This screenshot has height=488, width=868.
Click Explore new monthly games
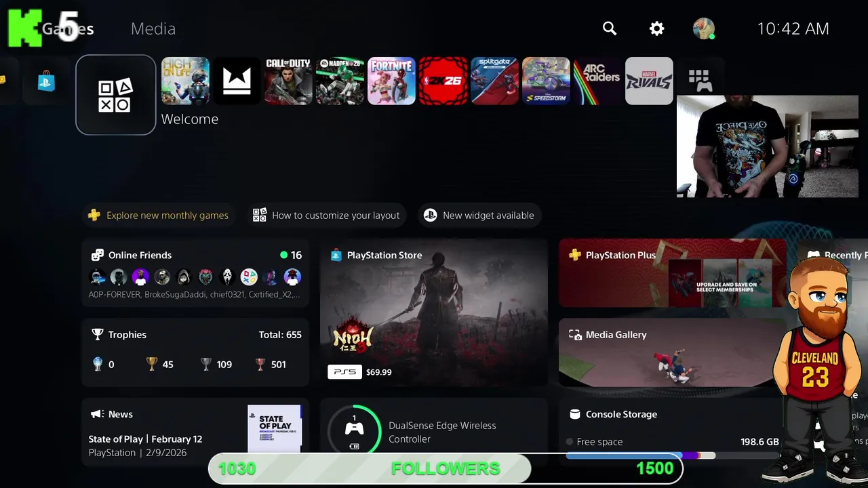159,216
